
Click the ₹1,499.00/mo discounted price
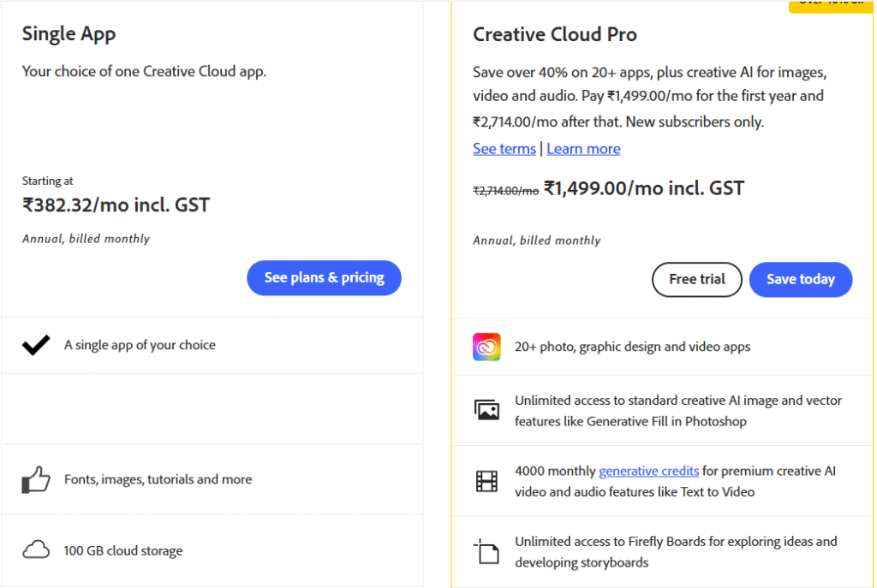pos(643,188)
